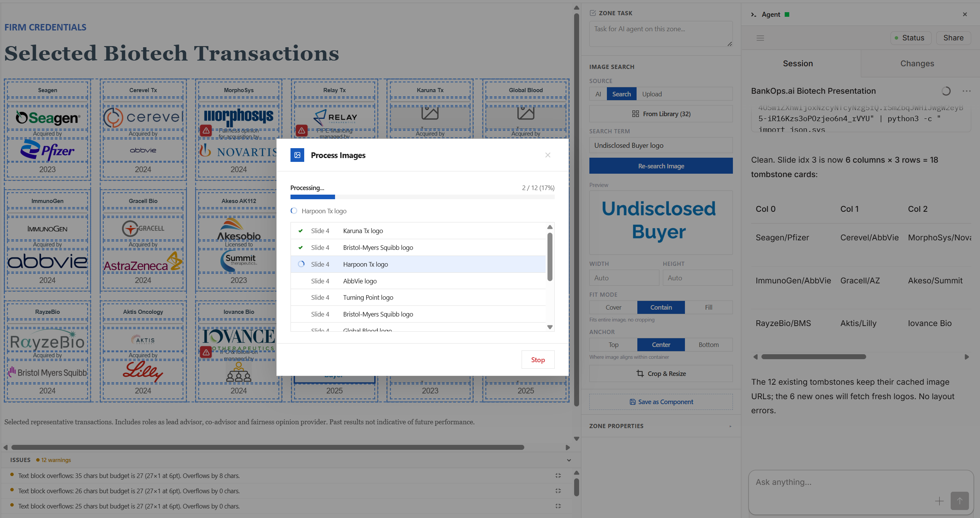Open Crop & Resize tool
The width and height of the screenshot is (980, 518).
pos(661,374)
